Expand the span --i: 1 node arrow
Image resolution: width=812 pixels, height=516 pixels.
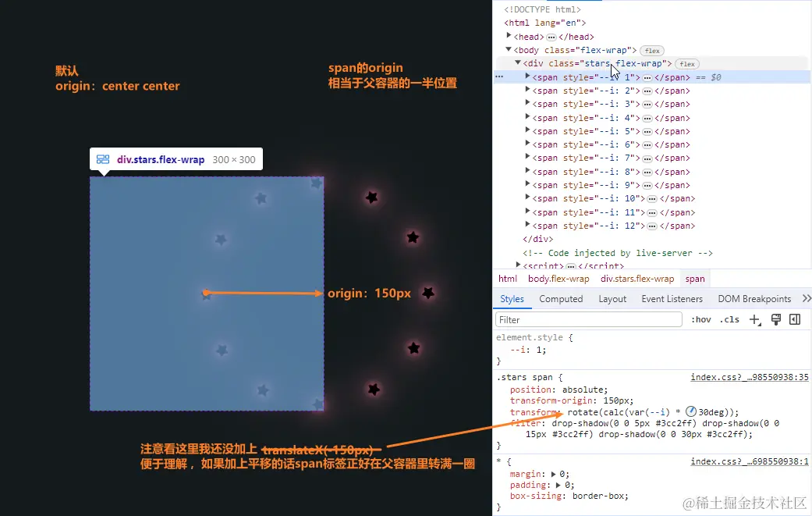coord(528,77)
